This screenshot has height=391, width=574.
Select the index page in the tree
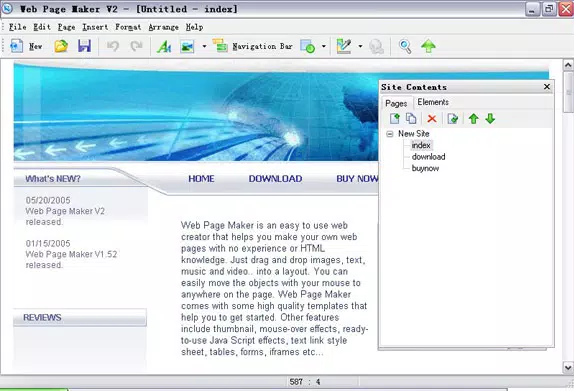click(421, 145)
